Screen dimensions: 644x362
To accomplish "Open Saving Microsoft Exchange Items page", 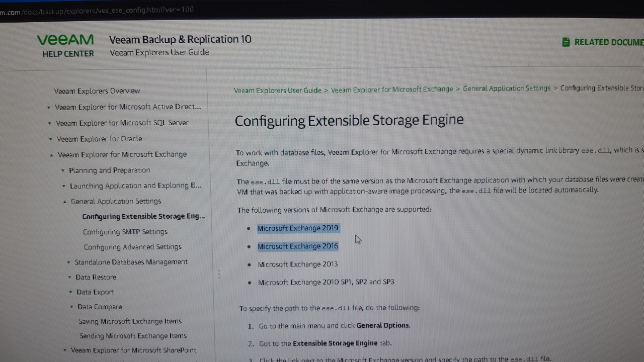I will tap(130, 321).
